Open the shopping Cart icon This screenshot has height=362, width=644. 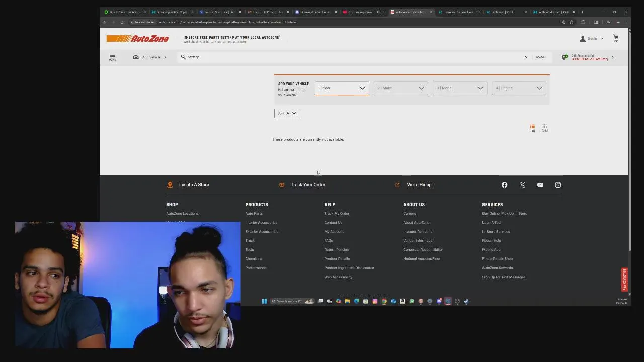tap(615, 38)
